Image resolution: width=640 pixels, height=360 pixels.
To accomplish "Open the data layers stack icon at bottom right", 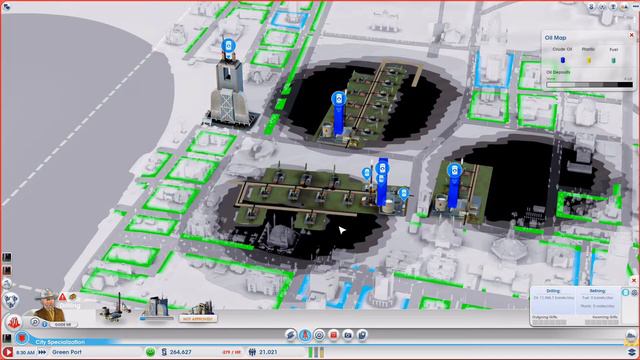I will pos(631,352).
